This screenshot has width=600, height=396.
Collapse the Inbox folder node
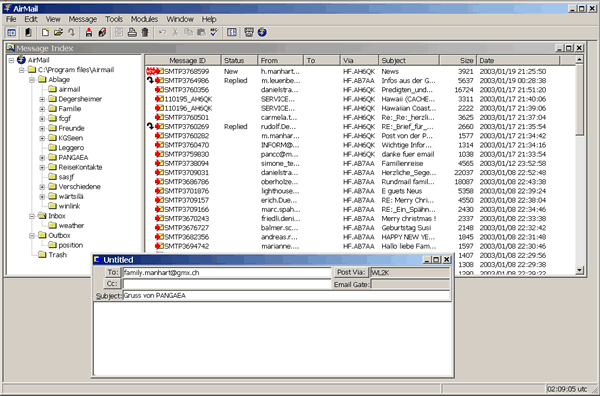pyautogui.click(x=32, y=216)
